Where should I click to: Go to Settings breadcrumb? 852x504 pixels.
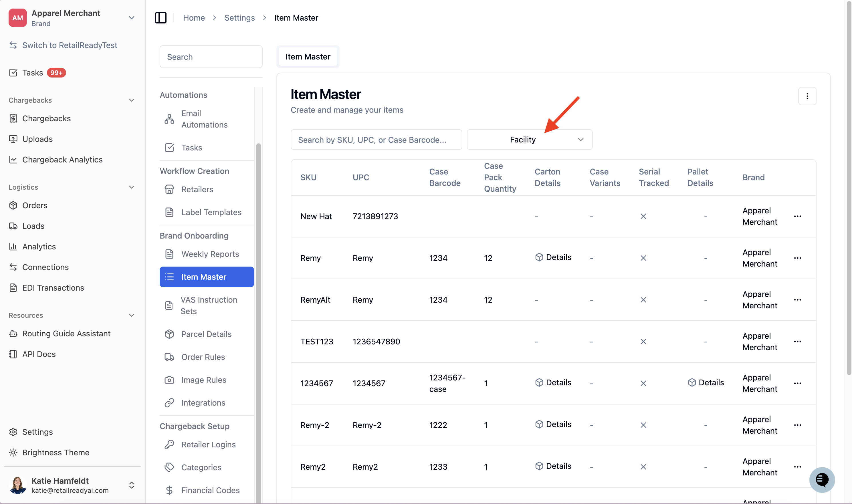point(239,18)
